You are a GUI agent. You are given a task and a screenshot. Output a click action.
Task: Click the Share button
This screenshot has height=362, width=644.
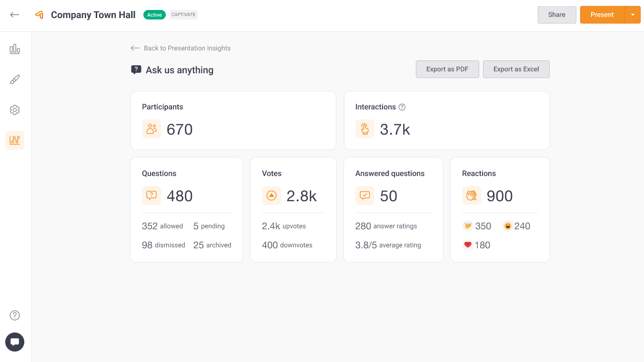pos(557,15)
